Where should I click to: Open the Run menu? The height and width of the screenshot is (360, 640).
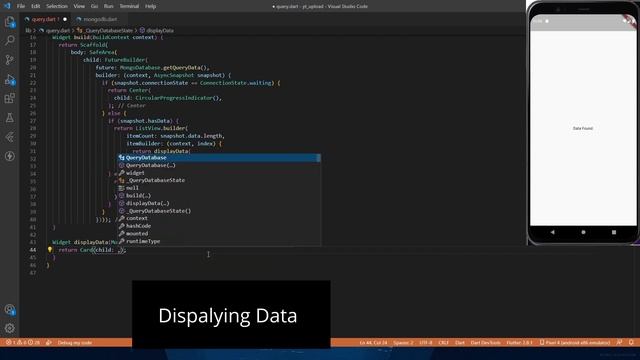tap(109, 6)
